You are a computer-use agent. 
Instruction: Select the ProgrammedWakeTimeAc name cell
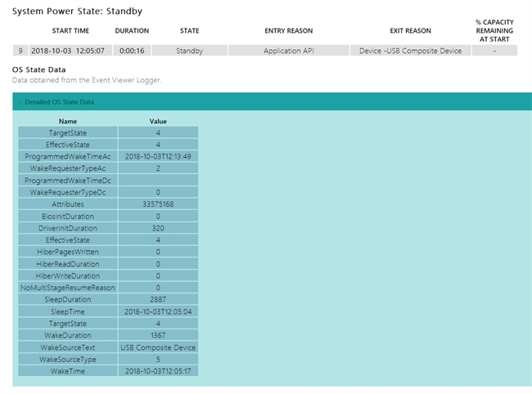68,156
